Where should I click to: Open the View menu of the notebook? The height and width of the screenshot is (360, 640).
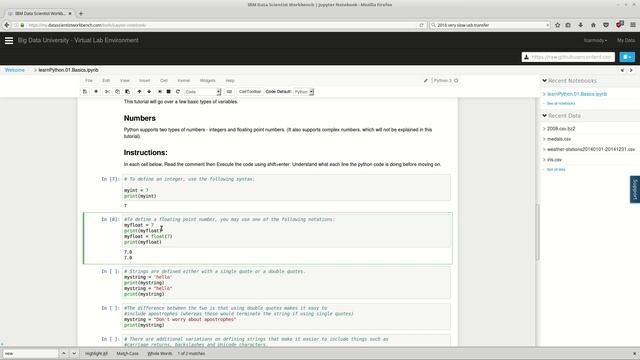124,81
